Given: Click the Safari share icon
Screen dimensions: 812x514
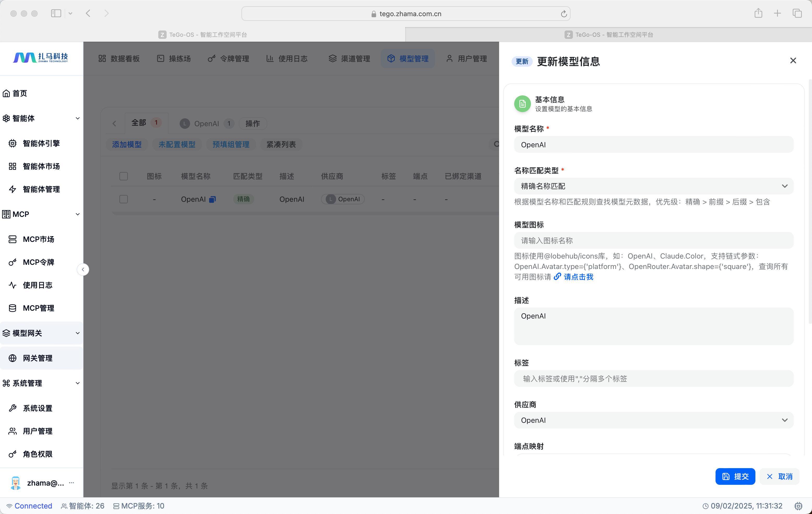Looking at the screenshot, I should tap(758, 14).
